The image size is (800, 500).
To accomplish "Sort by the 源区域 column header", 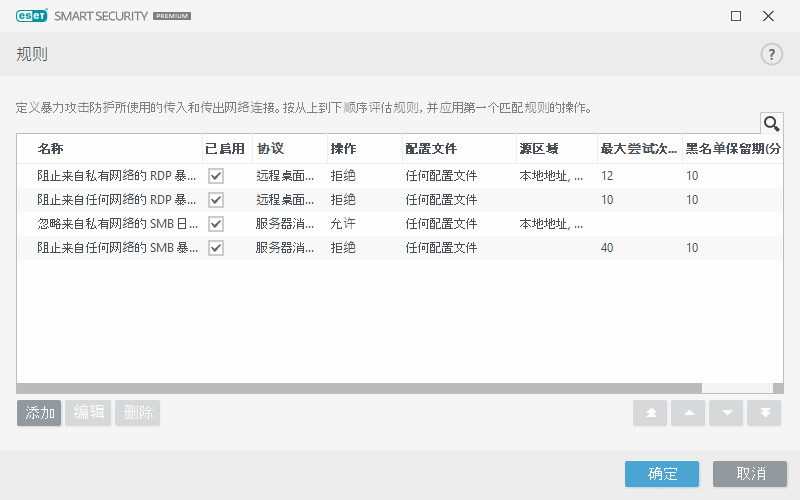I will (557, 148).
